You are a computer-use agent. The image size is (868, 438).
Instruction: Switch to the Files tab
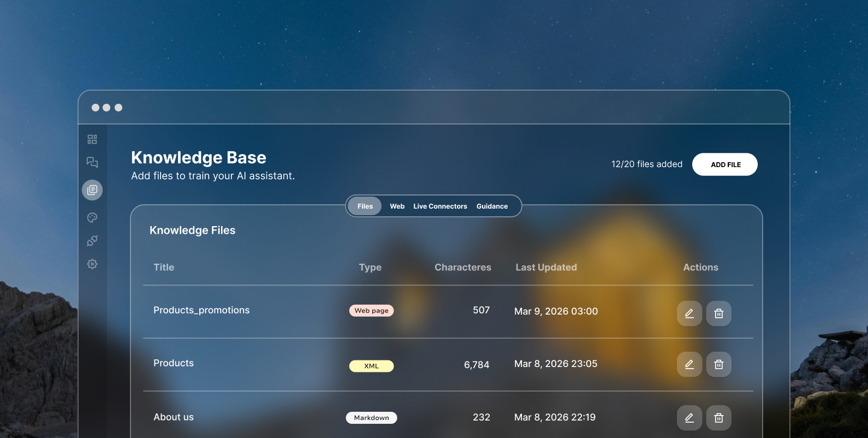pyautogui.click(x=365, y=206)
